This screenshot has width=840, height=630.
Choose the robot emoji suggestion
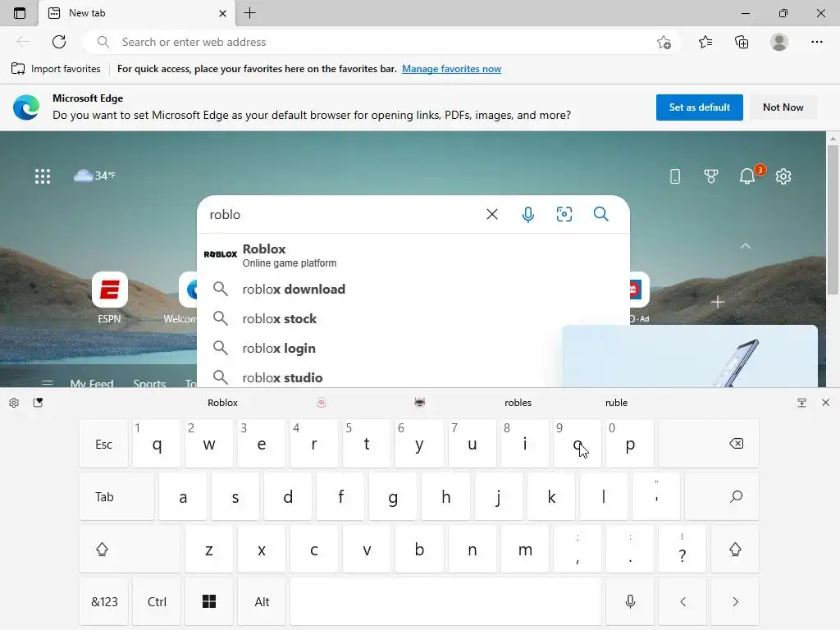click(x=419, y=403)
